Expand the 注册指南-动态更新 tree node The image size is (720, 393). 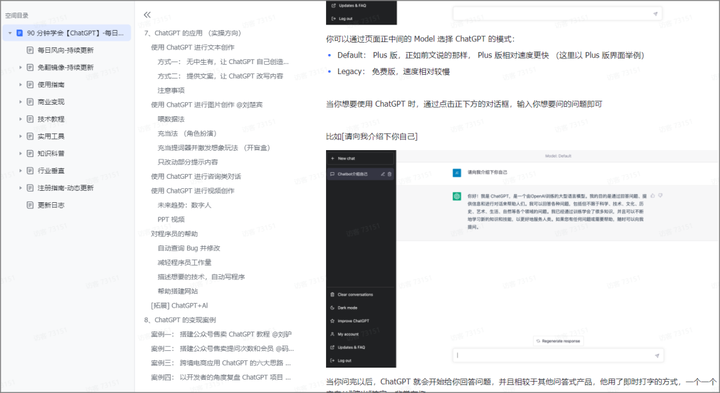(x=20, y=188)
